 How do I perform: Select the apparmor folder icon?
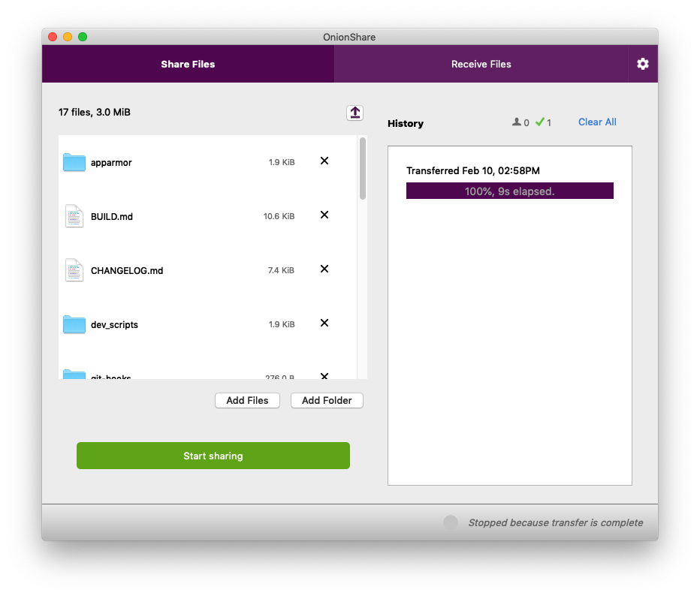coord(74,162)
